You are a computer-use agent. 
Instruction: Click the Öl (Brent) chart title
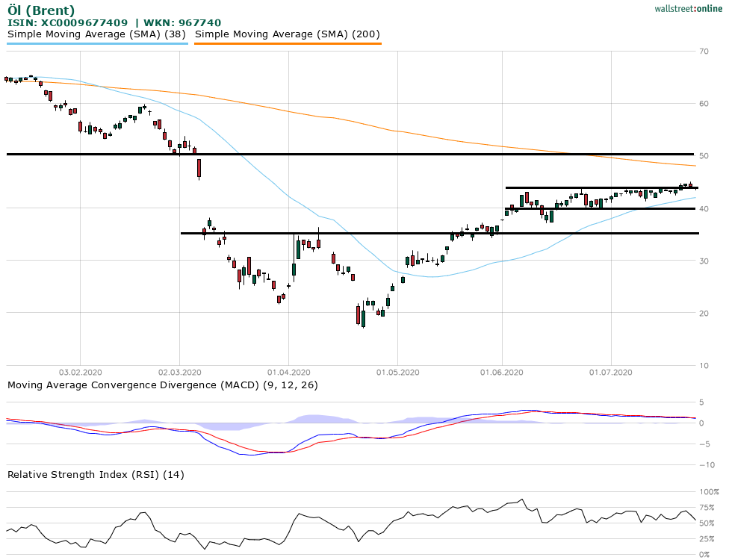41,10
